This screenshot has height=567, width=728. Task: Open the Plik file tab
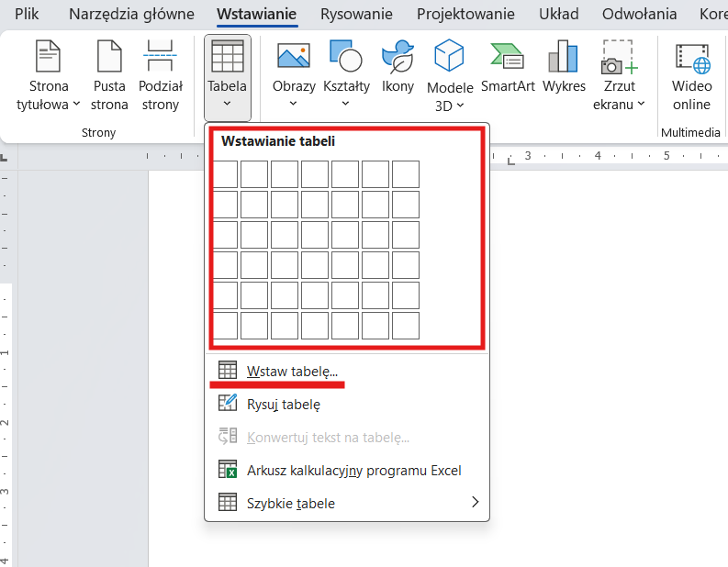click(27, 14)
